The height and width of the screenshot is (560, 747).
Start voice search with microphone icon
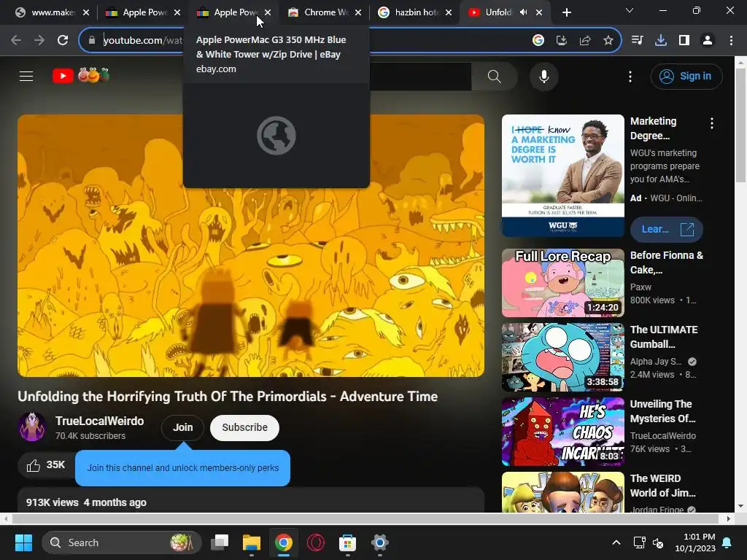pos(544,77)
